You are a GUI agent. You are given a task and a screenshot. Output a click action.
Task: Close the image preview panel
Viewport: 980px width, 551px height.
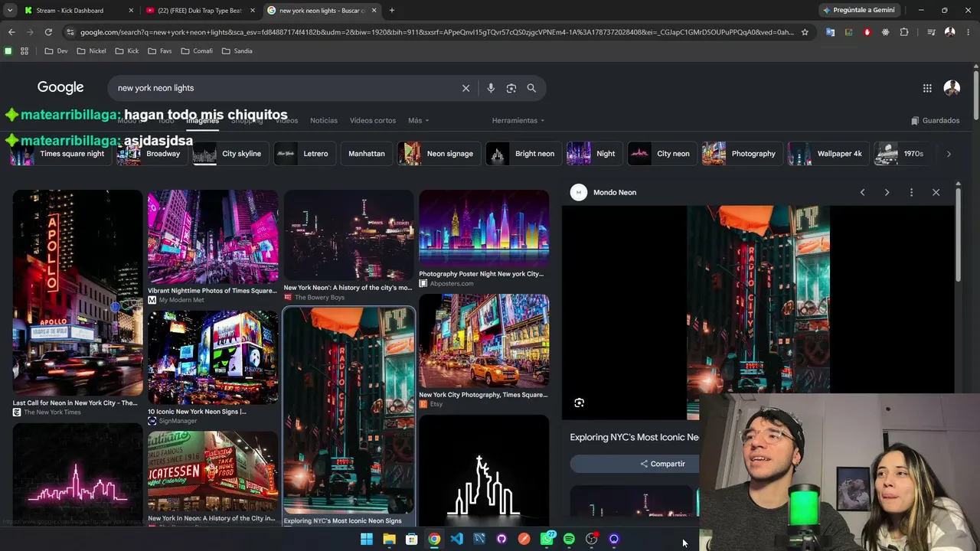click(936, 192)
